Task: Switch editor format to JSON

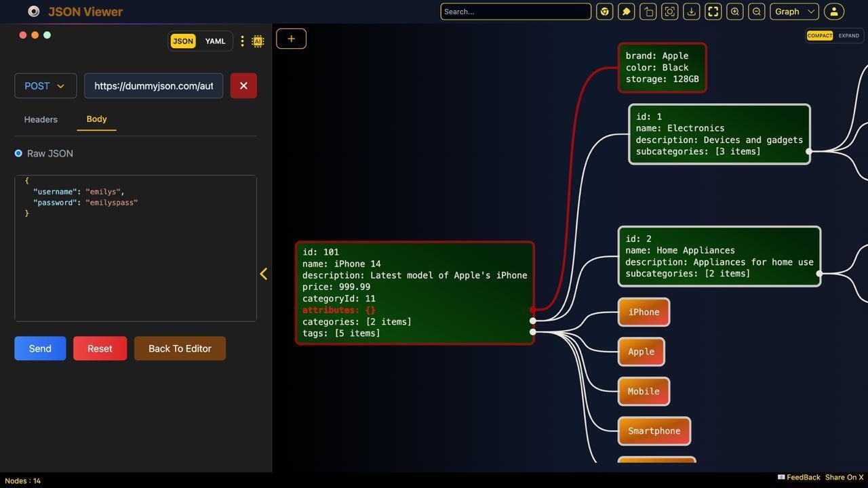Action: click(x=183, y=41)
